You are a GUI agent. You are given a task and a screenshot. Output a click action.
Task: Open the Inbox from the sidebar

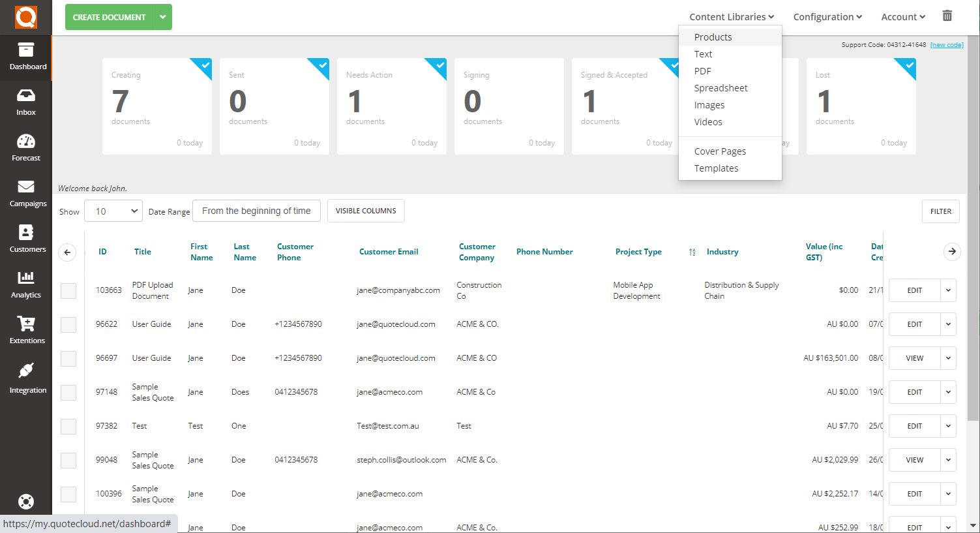(x=26, y=103)
